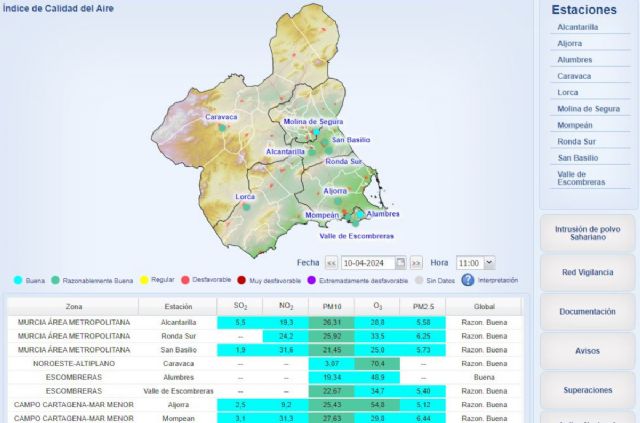Image resolution: width=640 pixels, height=423 pixels.
Task: Select the Alumbres station dot on map
Action: click(360, 214)
